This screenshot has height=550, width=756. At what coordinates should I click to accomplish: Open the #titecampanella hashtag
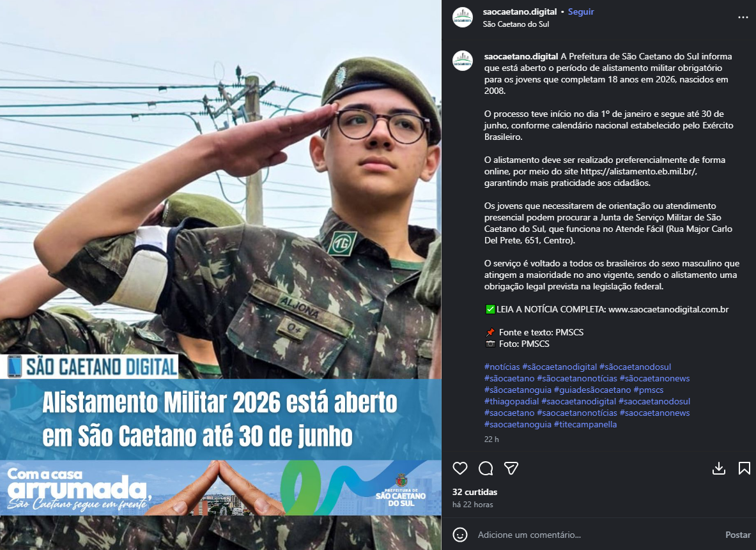(585, 425)
